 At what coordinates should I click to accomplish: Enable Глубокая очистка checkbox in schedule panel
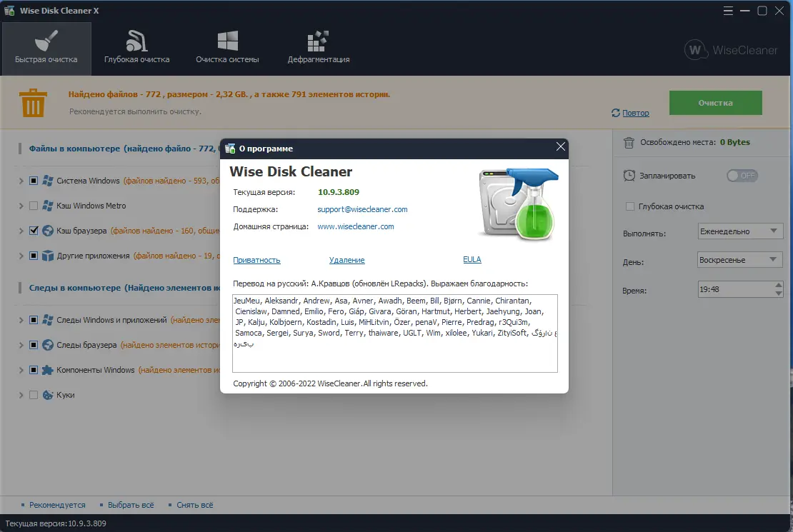click(629, 206)
